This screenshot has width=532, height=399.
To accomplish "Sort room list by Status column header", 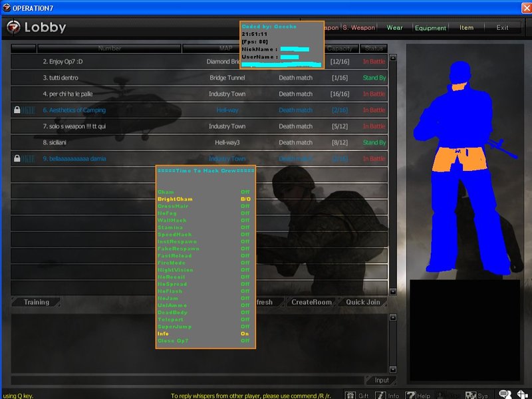I will point(374,49).
